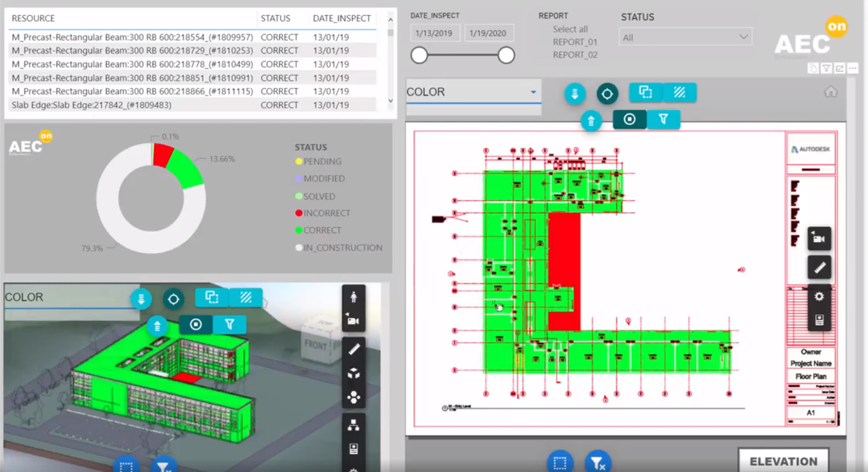Click the visual header filter icon

827,69
